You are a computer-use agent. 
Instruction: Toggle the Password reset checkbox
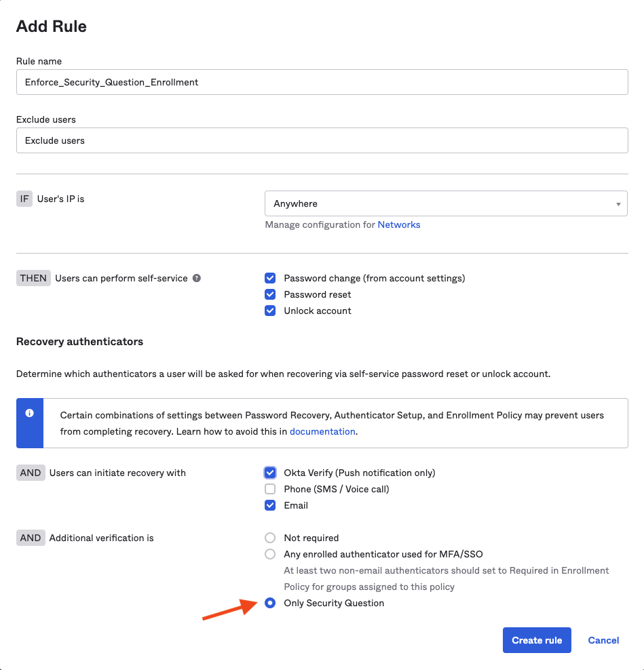tap(270, 294)
